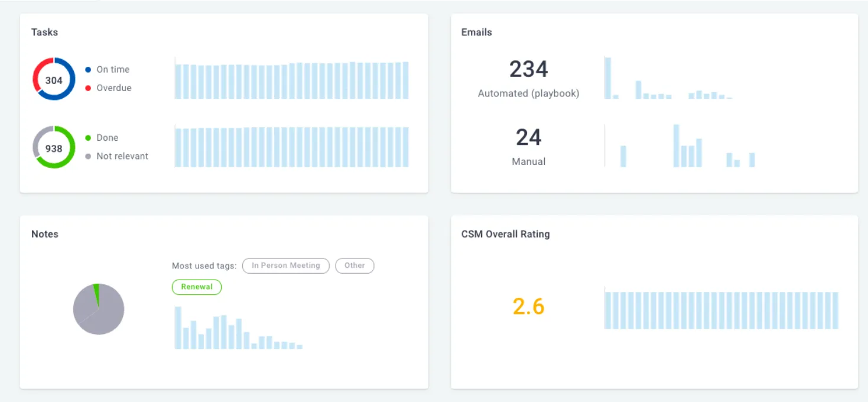Click the Notes activity bar chart
Screen dimensions: 868x402
tap(239, 328)
